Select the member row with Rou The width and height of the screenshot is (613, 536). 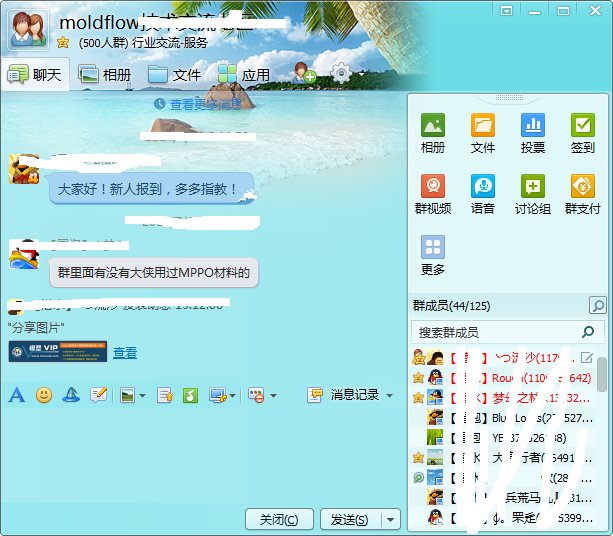[504, 378]
